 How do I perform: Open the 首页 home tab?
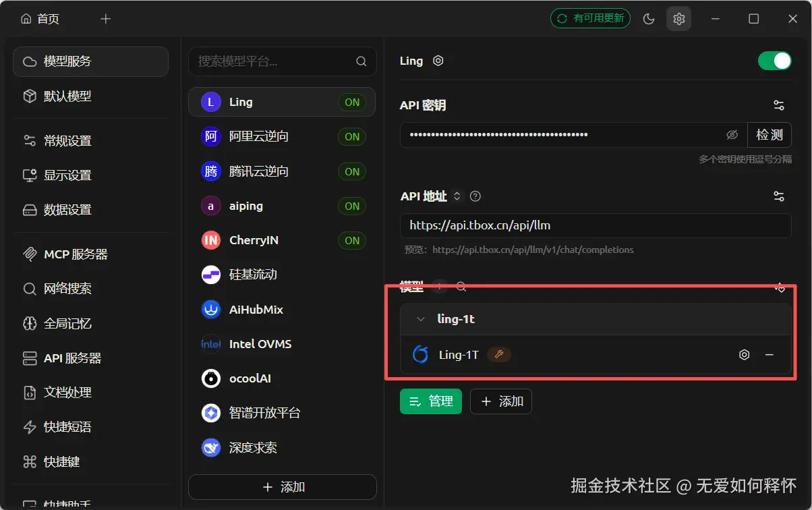[40, 19]
